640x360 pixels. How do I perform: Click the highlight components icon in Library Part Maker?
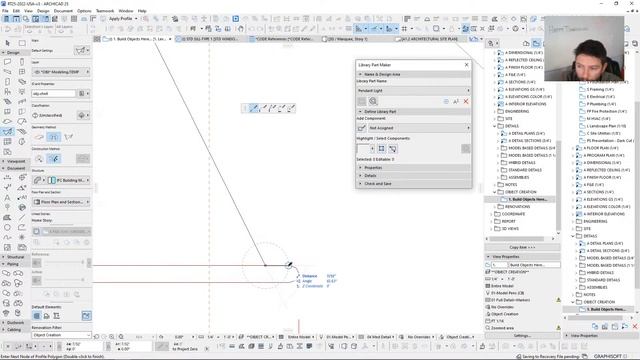click(381, 149)
